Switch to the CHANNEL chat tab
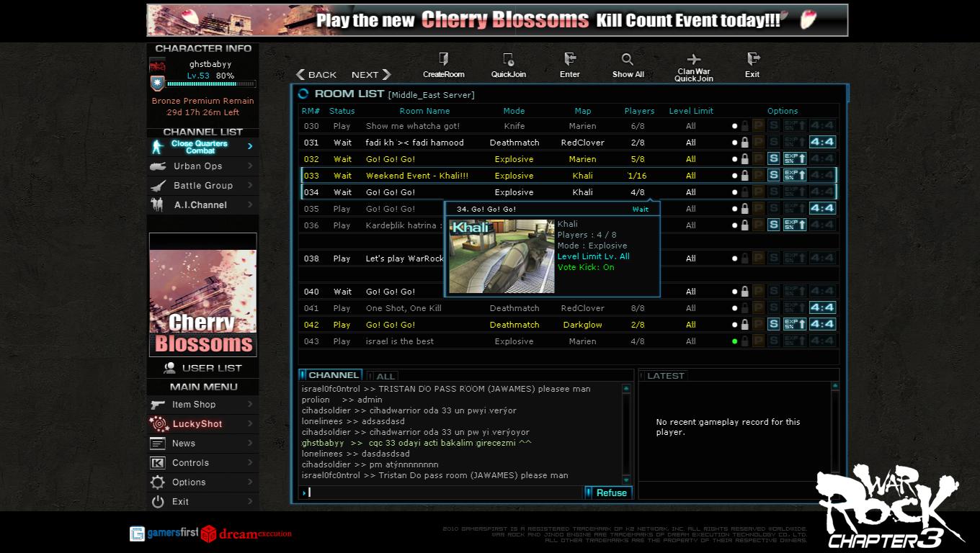This screenshot has width=980, height=553. (x=331, y=375)
